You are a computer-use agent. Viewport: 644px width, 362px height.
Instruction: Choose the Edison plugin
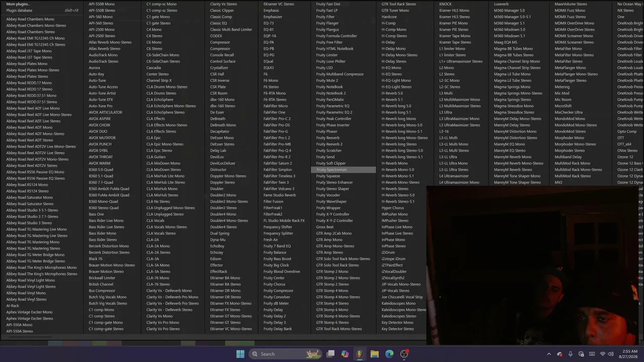(x=216, y=258)
